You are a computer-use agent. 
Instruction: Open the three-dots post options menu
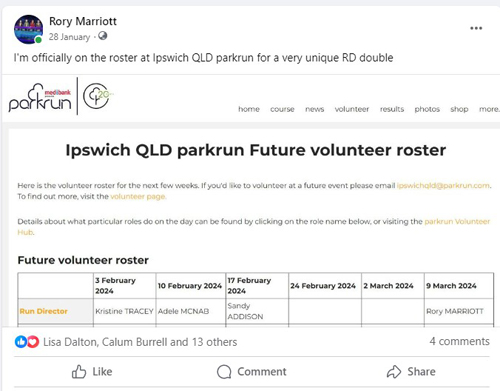476,28
